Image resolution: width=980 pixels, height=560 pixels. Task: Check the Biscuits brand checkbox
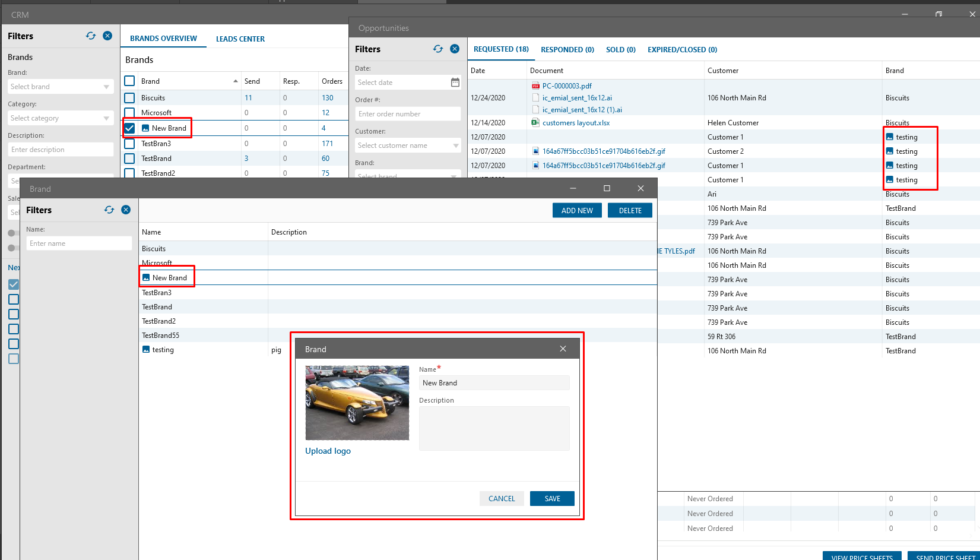129,98
